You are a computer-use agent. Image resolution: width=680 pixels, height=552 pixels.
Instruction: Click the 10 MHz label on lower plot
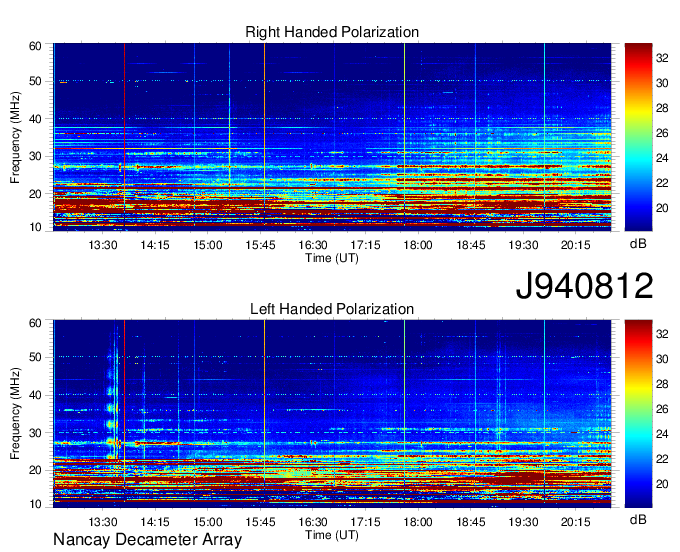pyautogui.click(x=35, y=504)
